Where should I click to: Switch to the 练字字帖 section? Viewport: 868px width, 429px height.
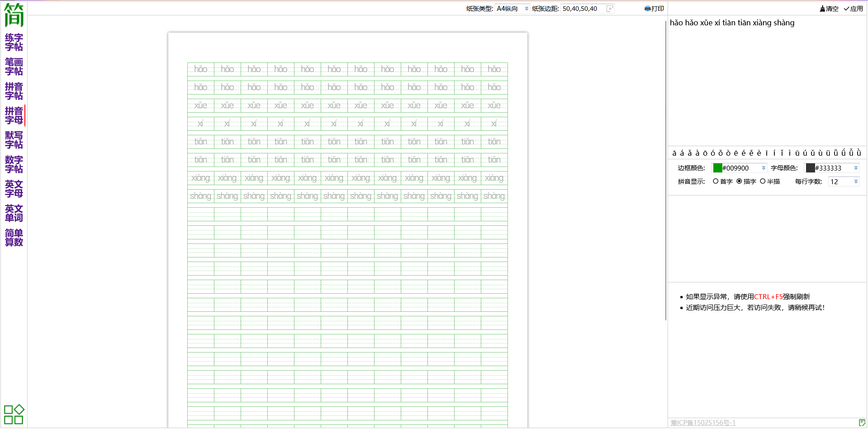(x=14, y=42)
